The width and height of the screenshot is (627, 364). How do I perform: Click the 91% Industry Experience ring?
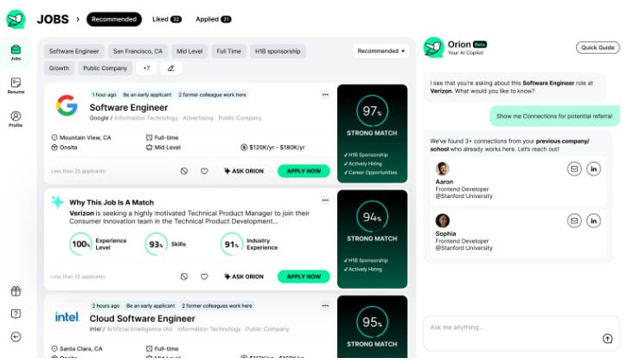tap(232, 244)
